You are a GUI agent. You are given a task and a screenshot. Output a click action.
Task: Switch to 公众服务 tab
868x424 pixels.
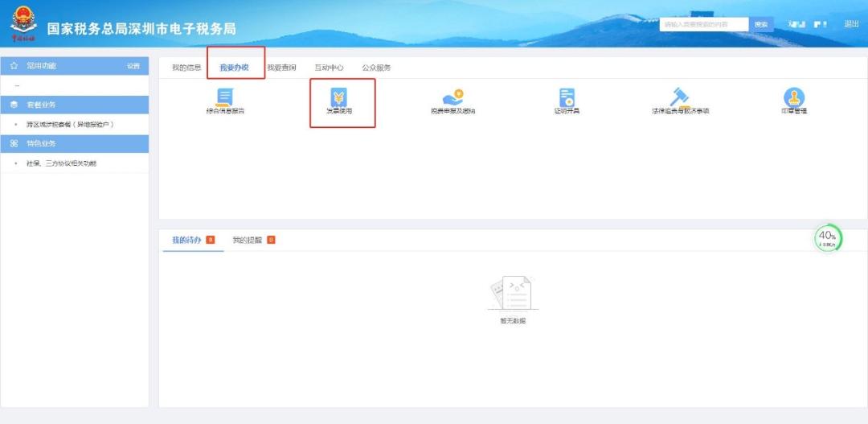[376, 68]
